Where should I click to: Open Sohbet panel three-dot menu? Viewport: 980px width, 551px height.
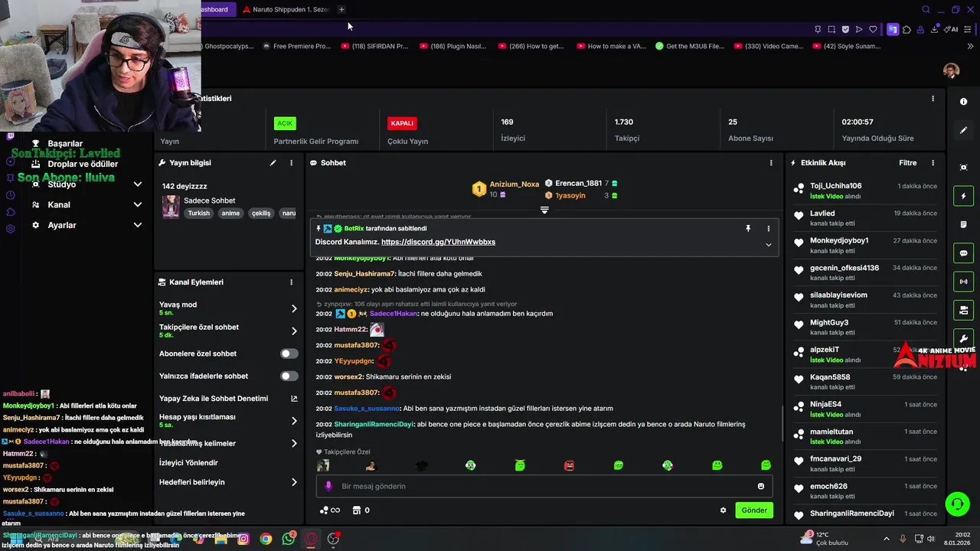coord(771,163)
